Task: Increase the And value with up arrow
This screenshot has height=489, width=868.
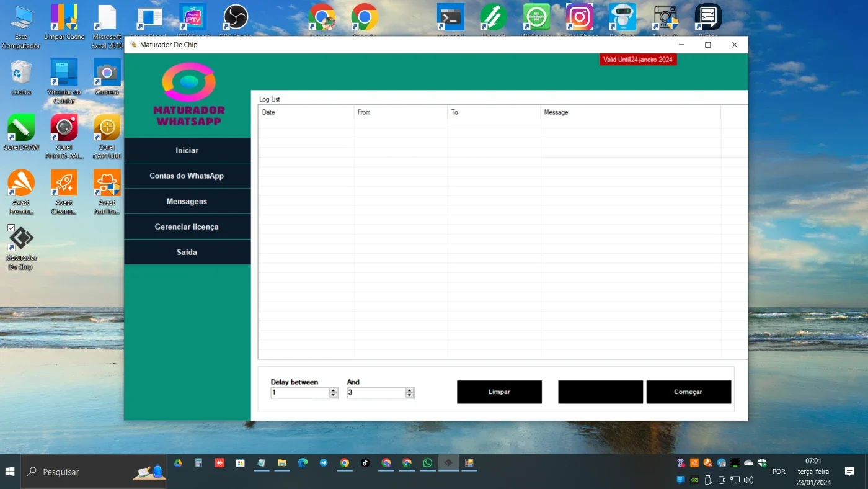Action: (x=410, y=390)
